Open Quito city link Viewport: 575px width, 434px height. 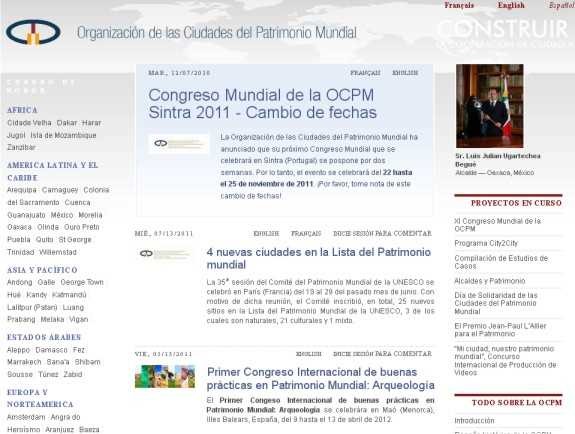click(x=44, y=240)
